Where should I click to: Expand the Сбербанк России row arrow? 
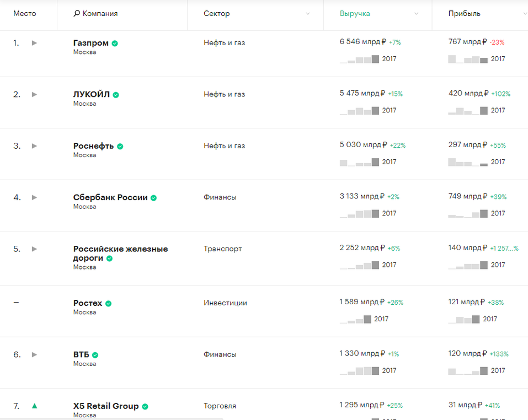(x=34, y=197)
